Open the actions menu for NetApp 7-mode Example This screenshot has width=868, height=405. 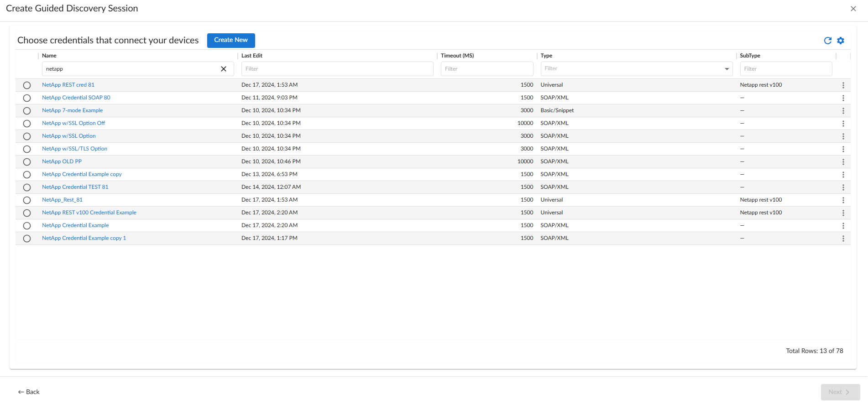(843, 111)
